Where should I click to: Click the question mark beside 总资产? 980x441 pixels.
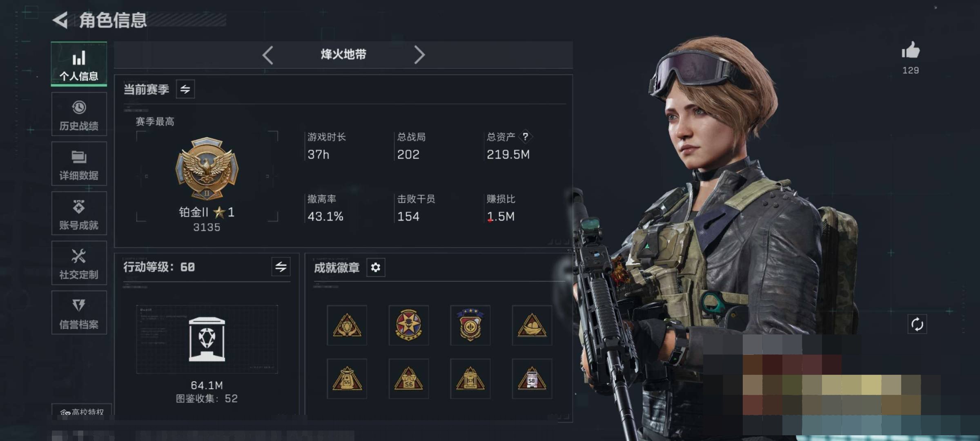(x=526, y=136)
